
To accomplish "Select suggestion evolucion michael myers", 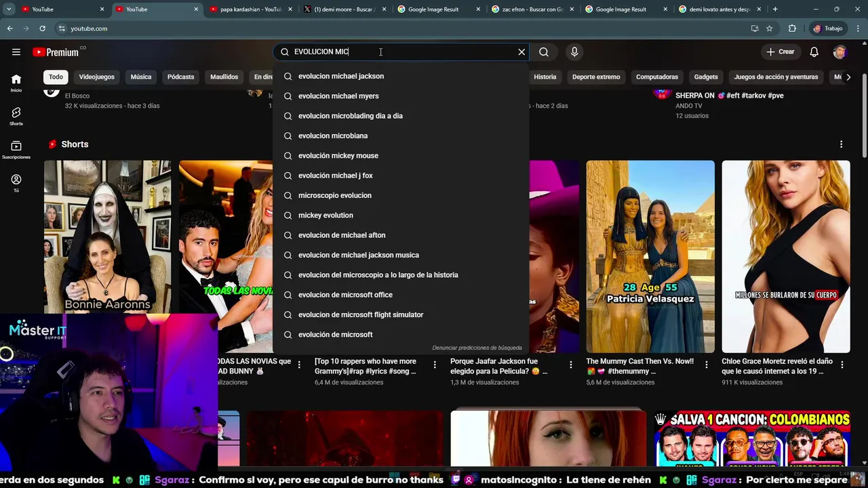I will [x=401, y=96].
